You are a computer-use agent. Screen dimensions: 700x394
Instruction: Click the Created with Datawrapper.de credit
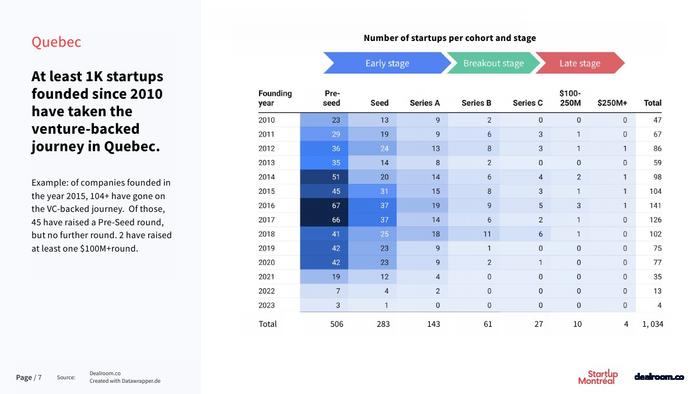click(x=125, y=381)
